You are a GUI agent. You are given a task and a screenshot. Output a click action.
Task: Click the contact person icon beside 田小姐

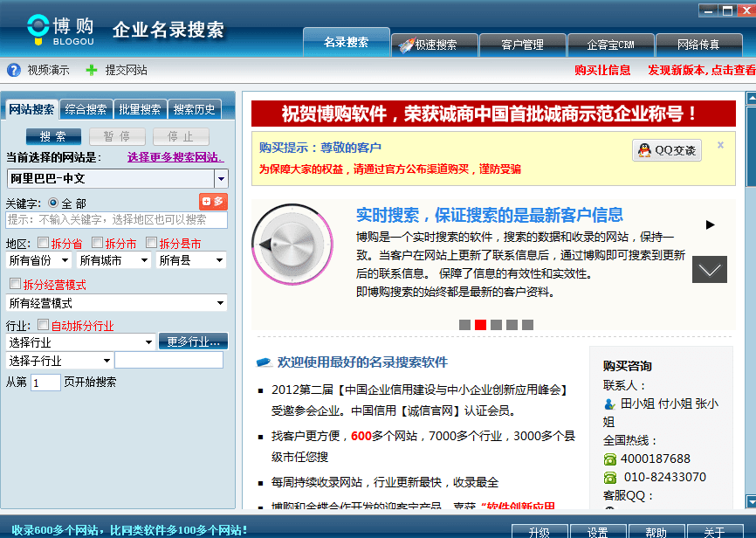pos(609,403)
